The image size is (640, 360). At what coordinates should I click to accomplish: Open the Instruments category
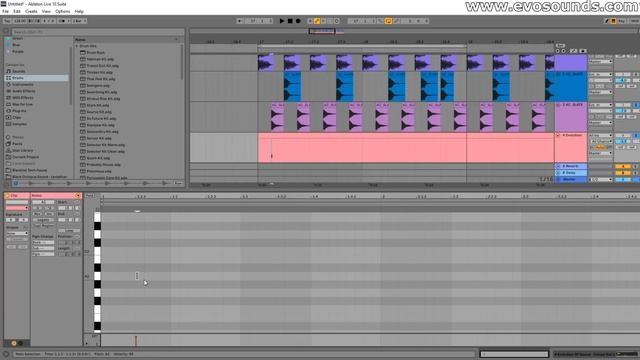22,84
